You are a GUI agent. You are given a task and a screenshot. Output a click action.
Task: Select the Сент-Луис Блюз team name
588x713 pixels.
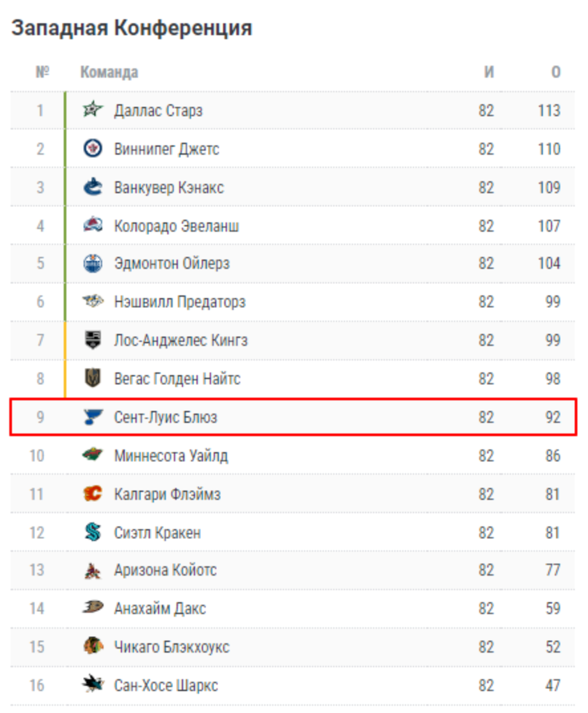click(165, 418)
